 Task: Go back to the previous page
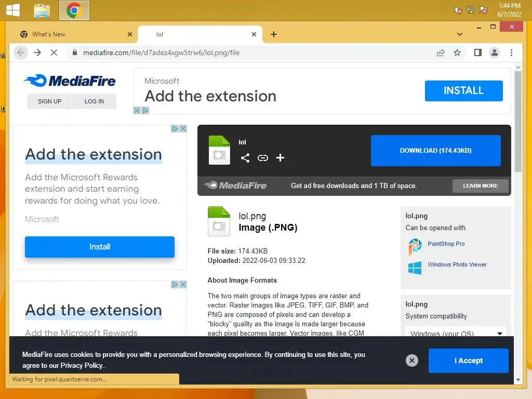click(x=21, y=52)
